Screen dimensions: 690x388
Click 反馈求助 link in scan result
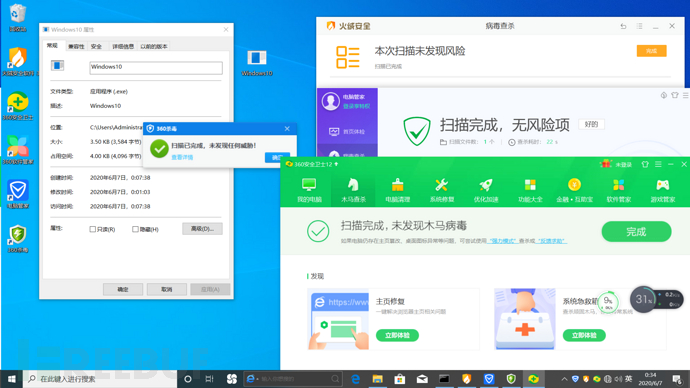point(551,241)
